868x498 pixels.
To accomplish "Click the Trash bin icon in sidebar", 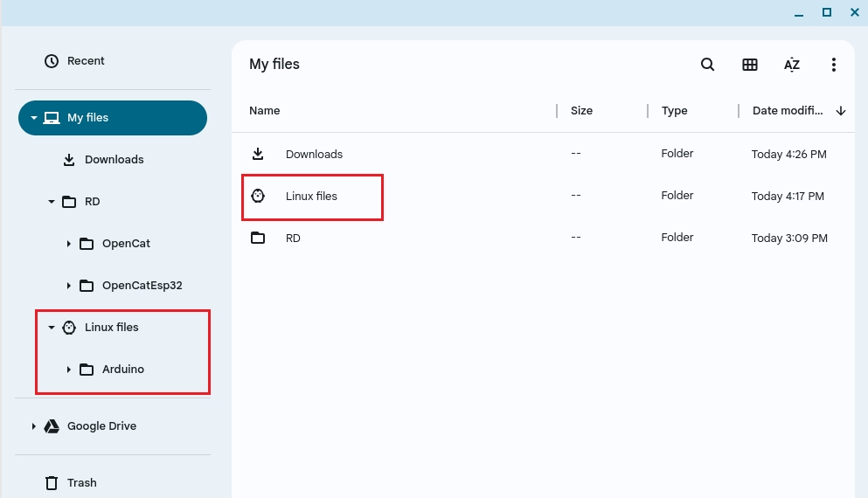I will click(x=52, y=482).
